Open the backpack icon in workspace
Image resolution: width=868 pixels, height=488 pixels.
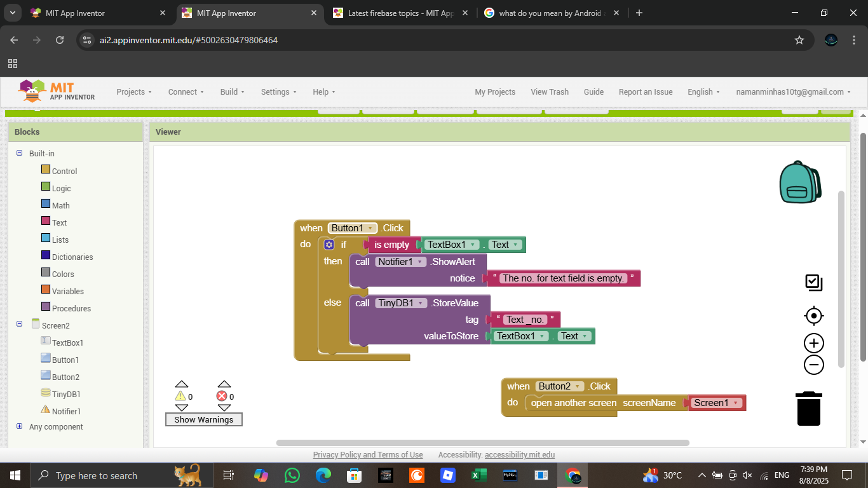pos(799,182)
